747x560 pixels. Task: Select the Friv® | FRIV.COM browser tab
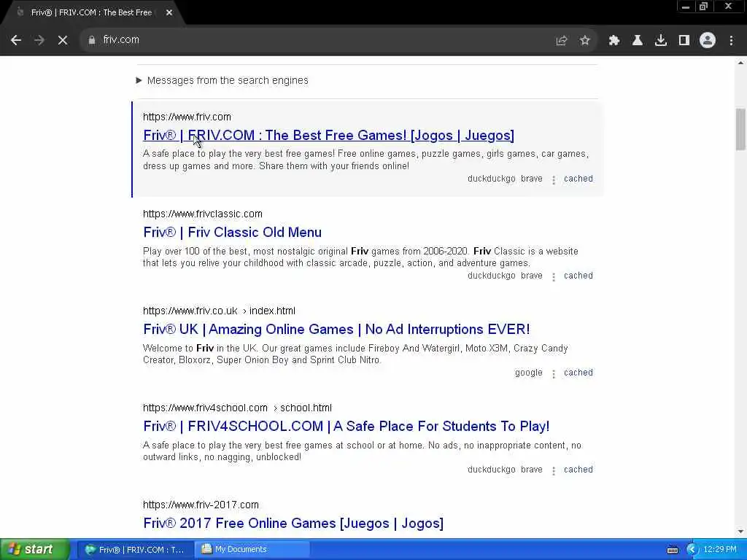(x=90, y=12)
